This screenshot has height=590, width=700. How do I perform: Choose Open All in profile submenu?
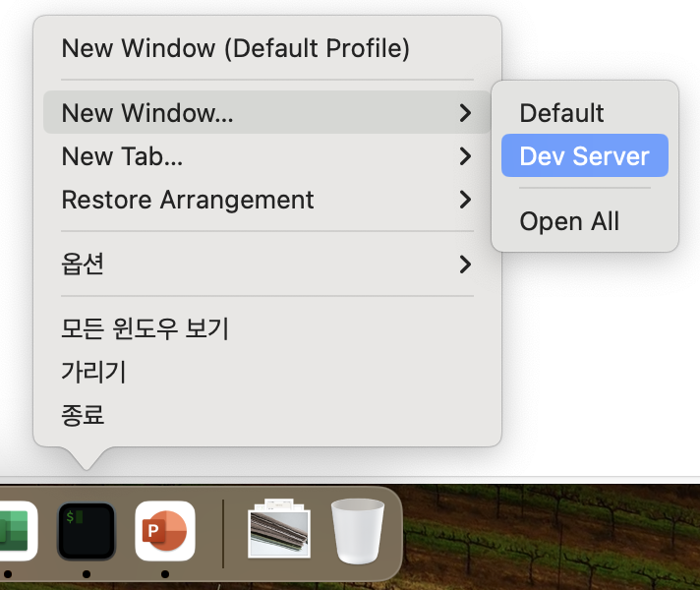click(x=585, y=220)
